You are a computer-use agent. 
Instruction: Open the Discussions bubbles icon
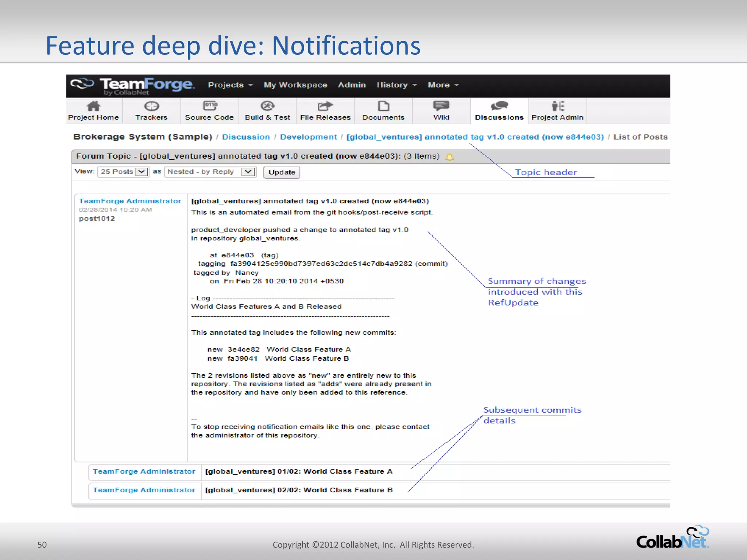click(499, 106)
